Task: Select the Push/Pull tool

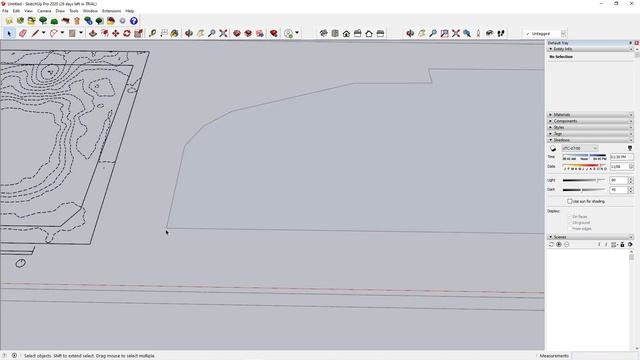Action: (93, 33)
